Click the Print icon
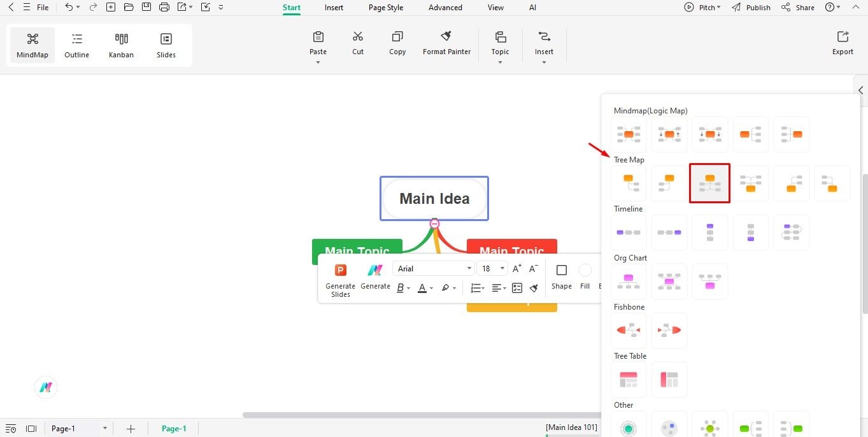This screenshot has height=437, width=868. [x=164, y=8]
